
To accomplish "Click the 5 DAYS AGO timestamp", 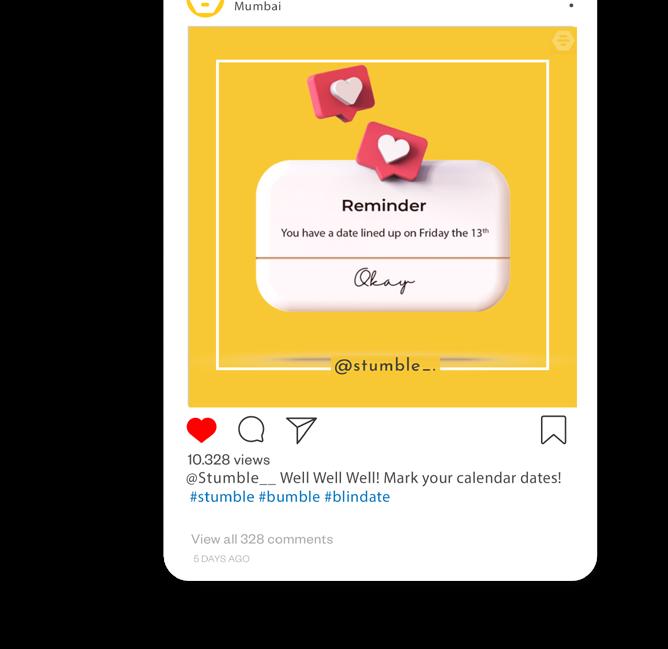I will coord(222,559).
